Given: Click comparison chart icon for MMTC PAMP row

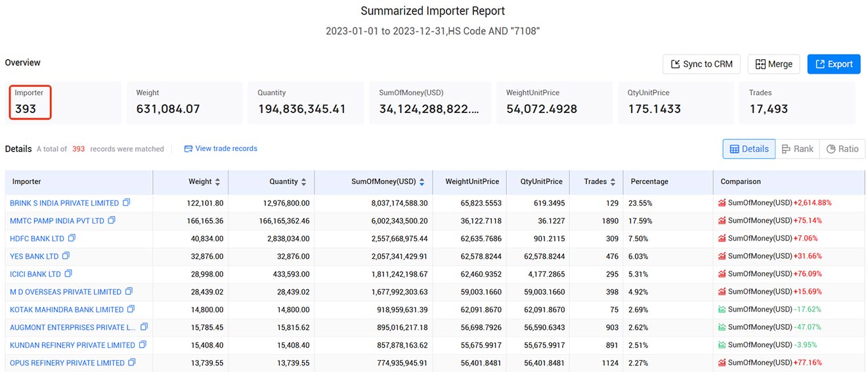Looking at the screenshot, I should 722,221.
